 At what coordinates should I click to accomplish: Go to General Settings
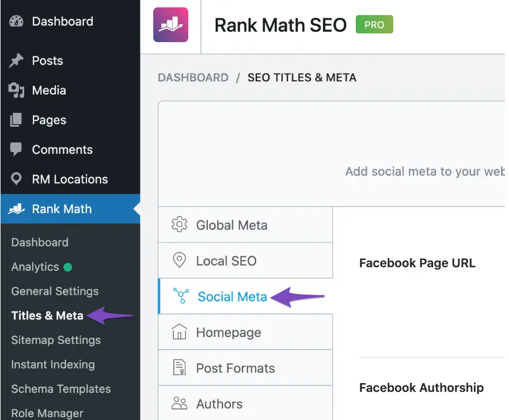coord(55,291)
